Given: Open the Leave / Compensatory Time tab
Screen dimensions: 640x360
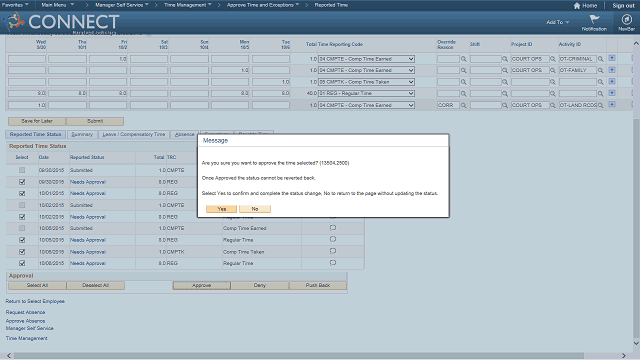Looking at the screenshot, I should [x=133, y=134].
